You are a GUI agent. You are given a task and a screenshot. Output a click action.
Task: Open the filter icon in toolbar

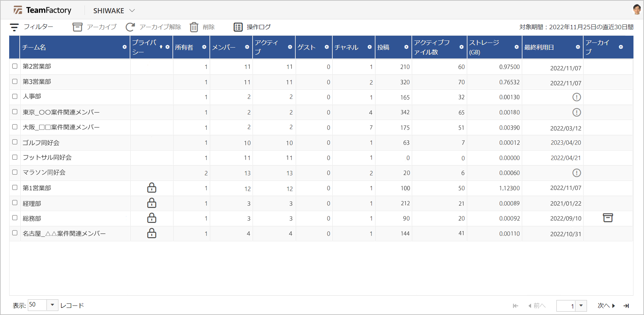point(14,27)
